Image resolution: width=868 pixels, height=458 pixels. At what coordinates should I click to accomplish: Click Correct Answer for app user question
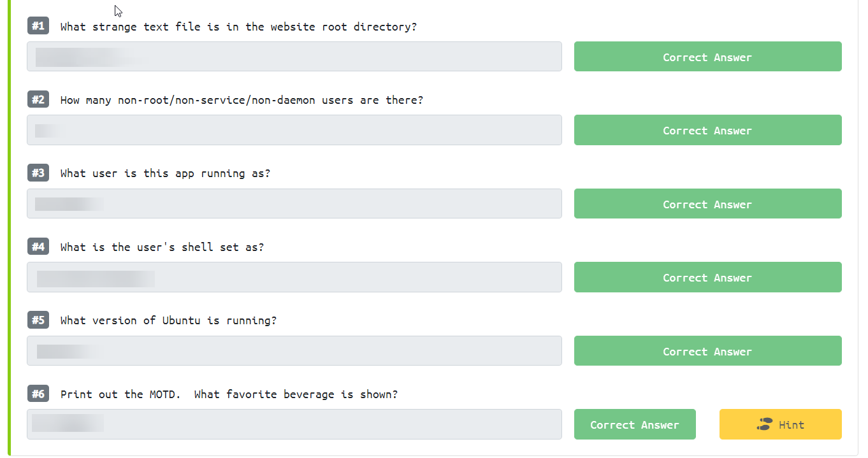tap(707, 204)
